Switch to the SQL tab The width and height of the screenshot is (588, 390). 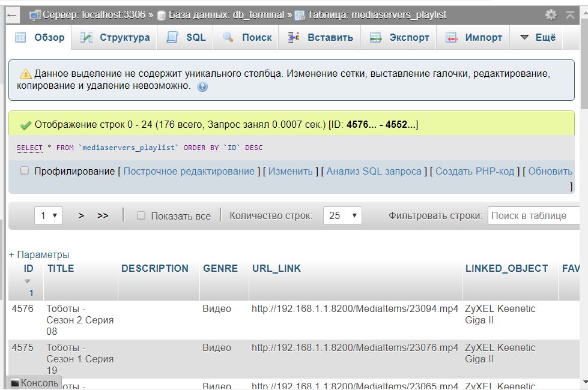[185, 37]
